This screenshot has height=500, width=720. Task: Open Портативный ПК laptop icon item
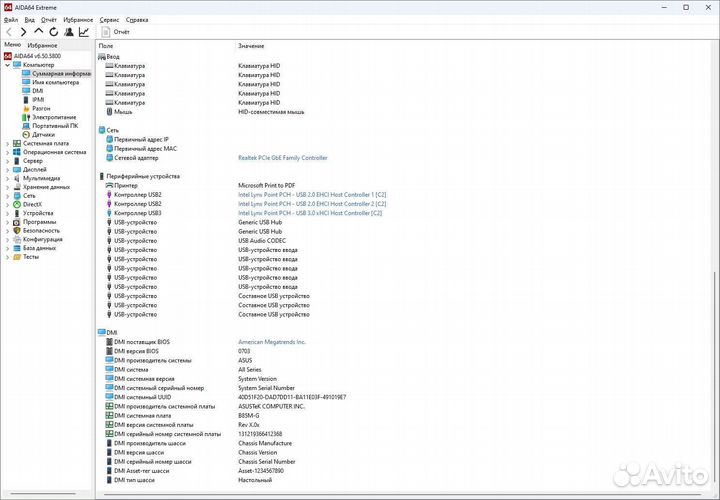[x=26, y=126]
